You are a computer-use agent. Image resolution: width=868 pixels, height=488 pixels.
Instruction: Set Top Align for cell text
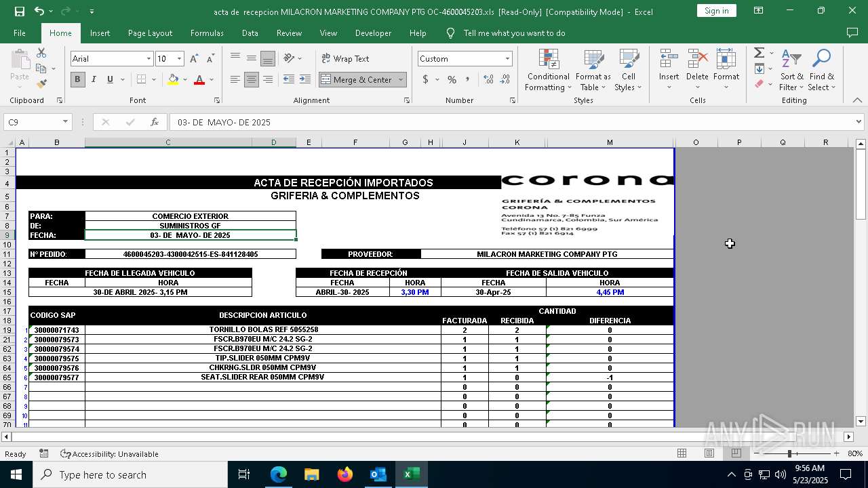coord(235,58)
